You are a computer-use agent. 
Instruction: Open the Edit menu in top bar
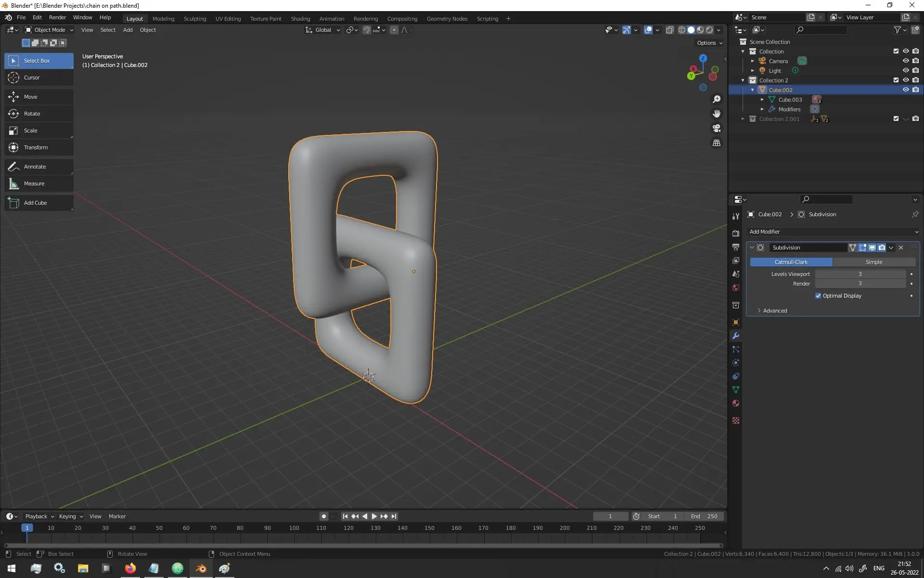pos(37,18)
